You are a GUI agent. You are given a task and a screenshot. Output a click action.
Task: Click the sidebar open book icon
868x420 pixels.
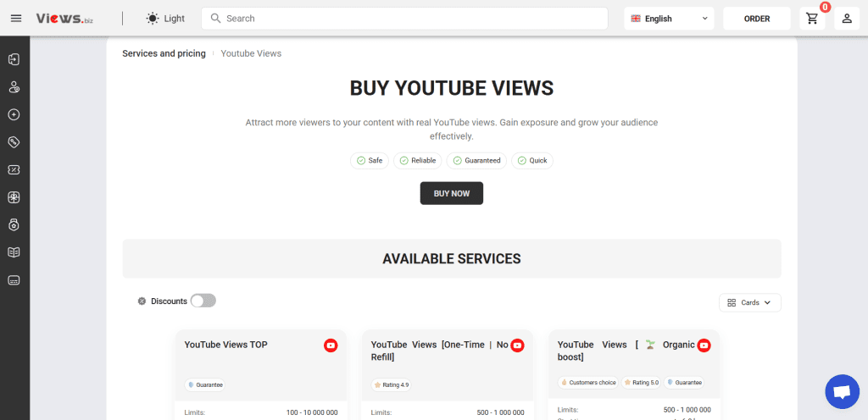click(14, 252)
